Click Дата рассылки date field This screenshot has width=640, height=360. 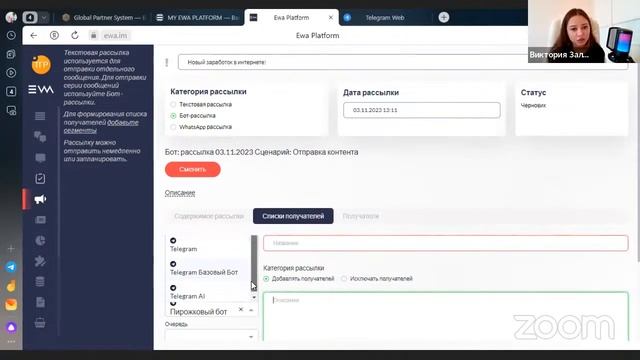422,110
